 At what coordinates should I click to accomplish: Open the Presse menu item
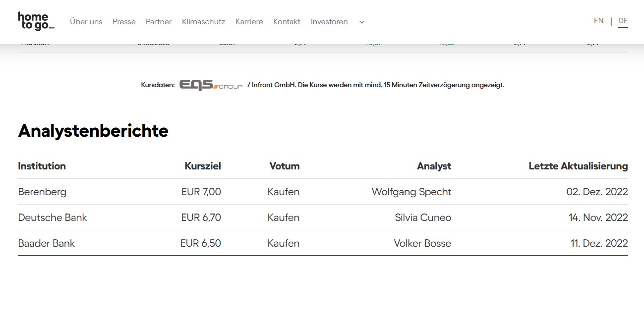pyautogui.click(x=123, y=22)
